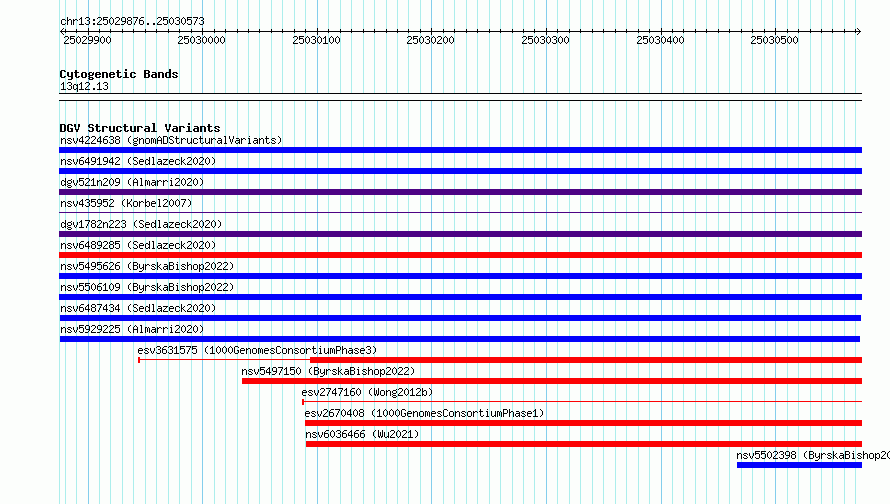Open dgv1782n223 (Sedlazeck2020) variant label
This screenshot has width=890, height=504.
[x=141, y=224]
